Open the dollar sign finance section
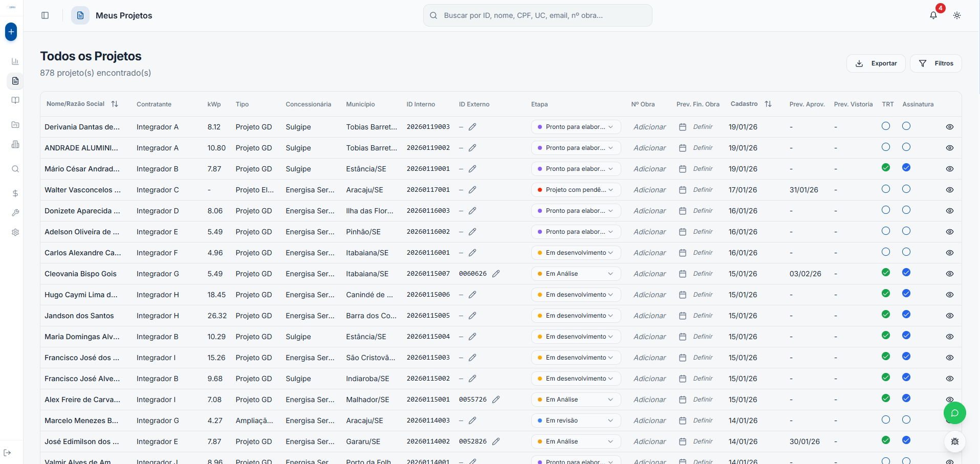This screenshot has width=980, height=464. coord(15,193)
